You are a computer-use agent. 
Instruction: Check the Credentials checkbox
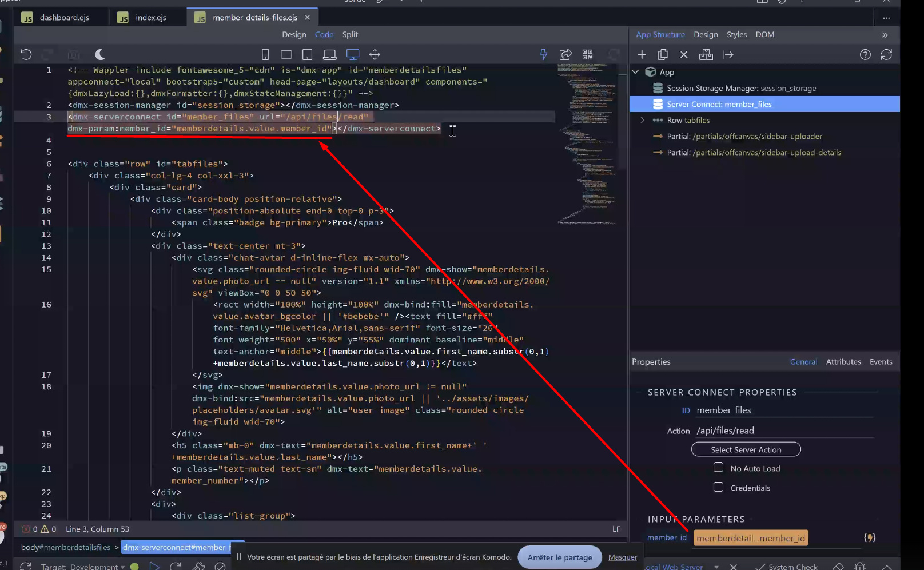click(718, 487)
